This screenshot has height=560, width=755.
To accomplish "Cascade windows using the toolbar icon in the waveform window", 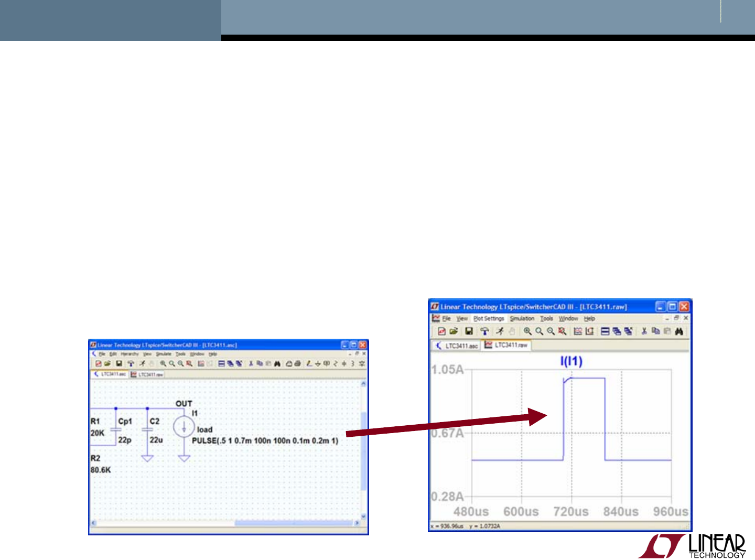I will 617,331.
